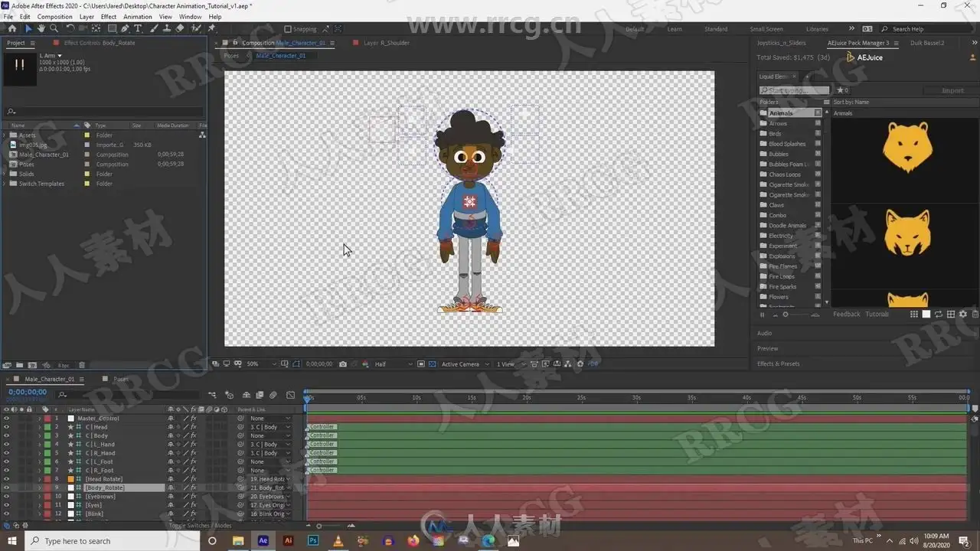Toggle visibility of the [Body_Rotate] layer
Image resolution: width=980 pixels, height=551 pixels.
(x=6, y=488)
